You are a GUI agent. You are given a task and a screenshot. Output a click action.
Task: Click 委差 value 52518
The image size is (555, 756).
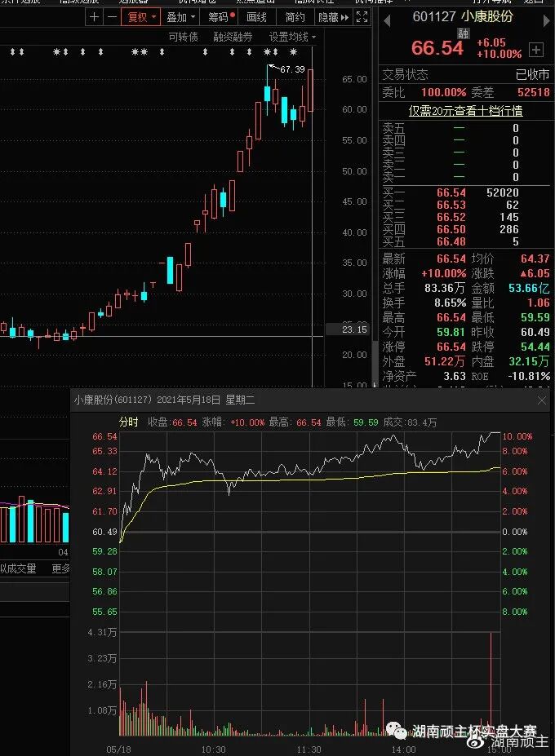[533, 93]
